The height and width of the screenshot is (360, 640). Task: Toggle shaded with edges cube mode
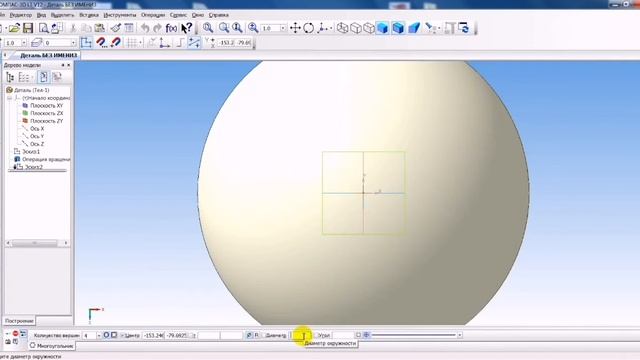tap(398, 28)
